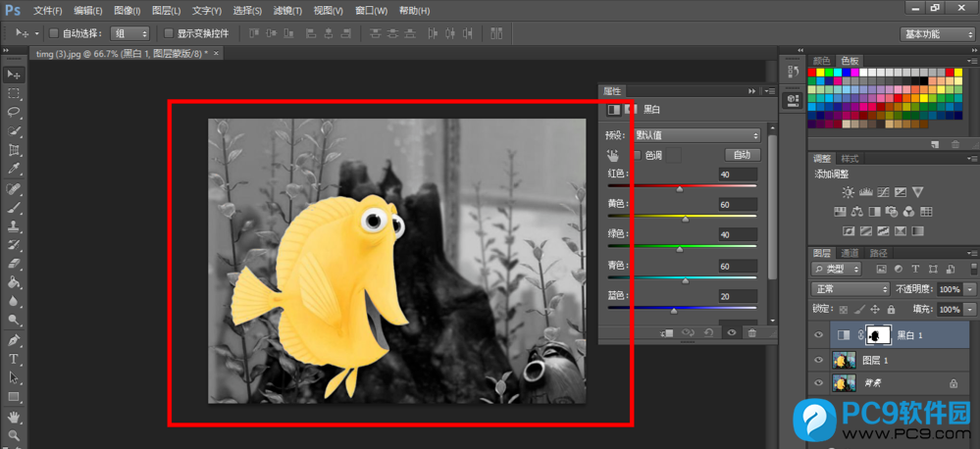Open the 图像(I) menu
The height and width of the screenshot is (449, 980).
128,11
